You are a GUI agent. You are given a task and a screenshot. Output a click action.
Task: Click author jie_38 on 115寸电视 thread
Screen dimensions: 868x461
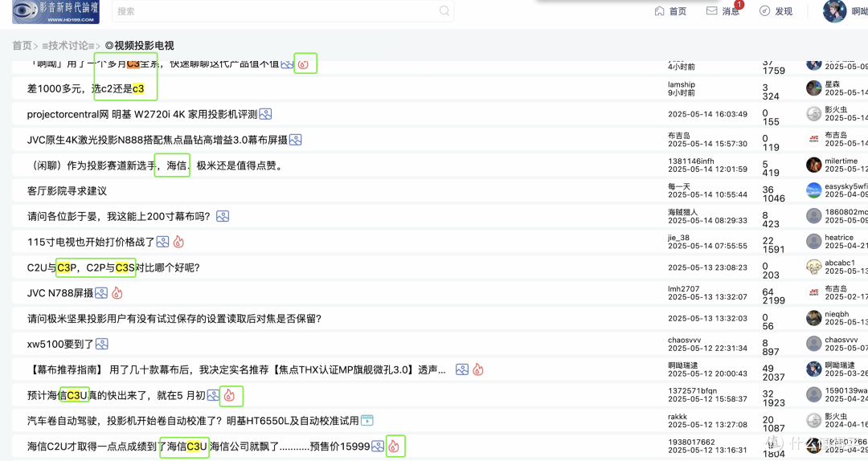click(678, 238)
